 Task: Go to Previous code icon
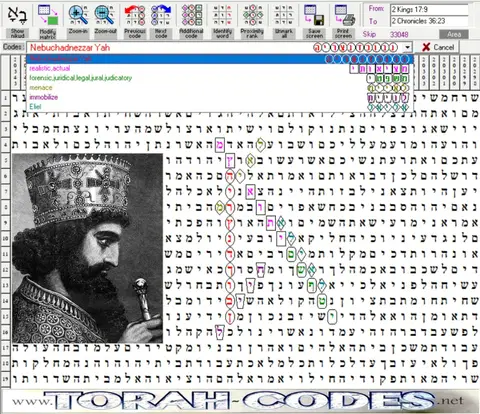point(135,15)
